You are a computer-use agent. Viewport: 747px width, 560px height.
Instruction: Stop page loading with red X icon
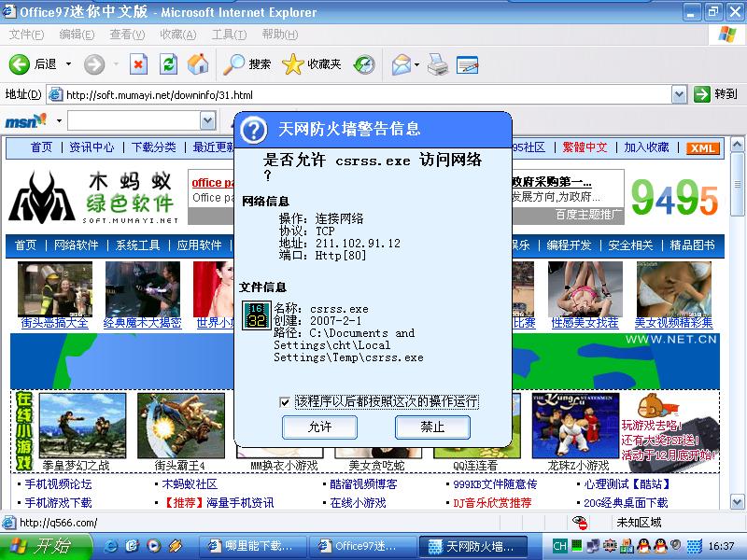click(138, 64)
